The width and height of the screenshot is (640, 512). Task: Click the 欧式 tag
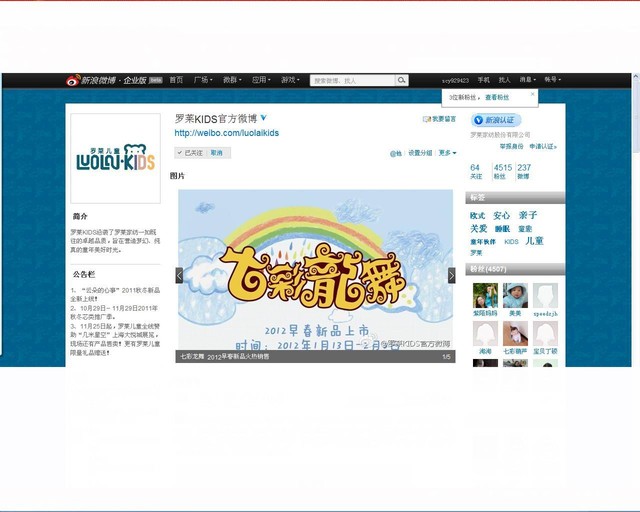coord(477,216)
